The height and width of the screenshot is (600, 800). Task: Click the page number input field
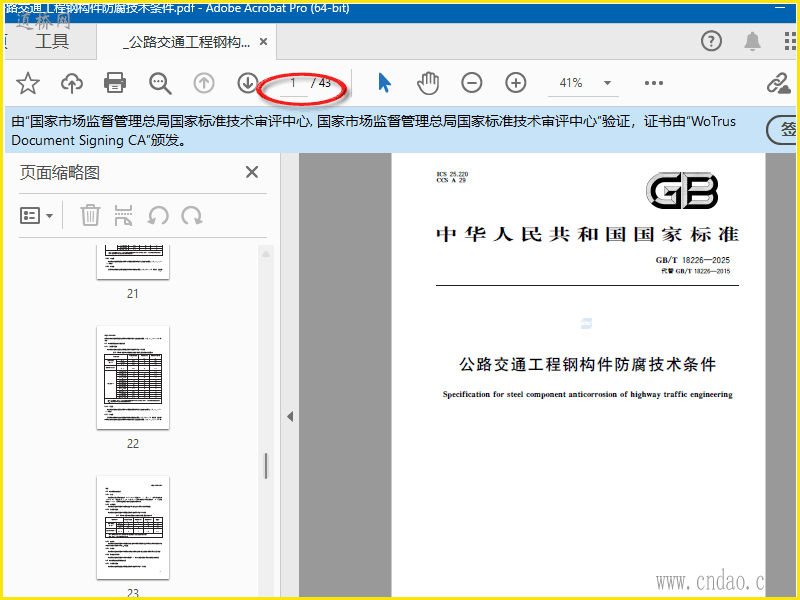click(x=293, y=83)
